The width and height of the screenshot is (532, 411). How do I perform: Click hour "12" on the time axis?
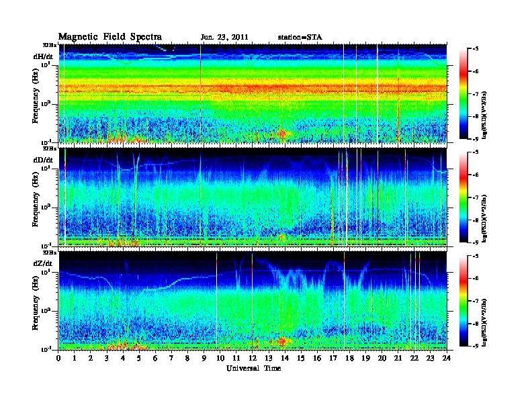[x=253, y=358]
